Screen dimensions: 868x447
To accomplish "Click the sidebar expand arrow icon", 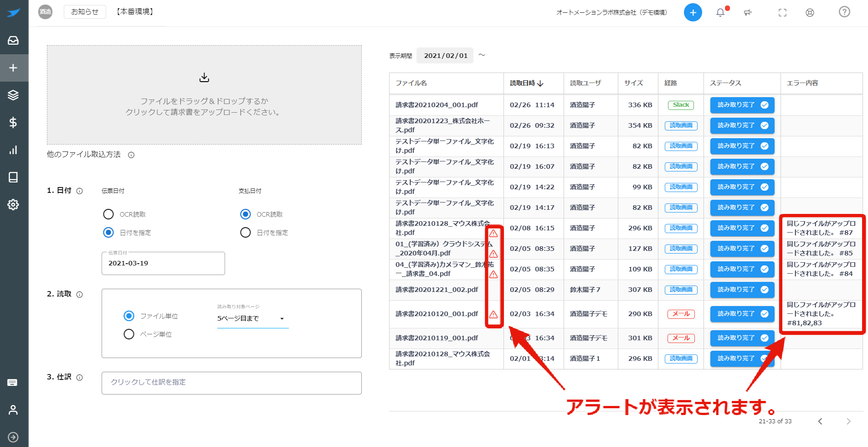I will tap(13, 437).
